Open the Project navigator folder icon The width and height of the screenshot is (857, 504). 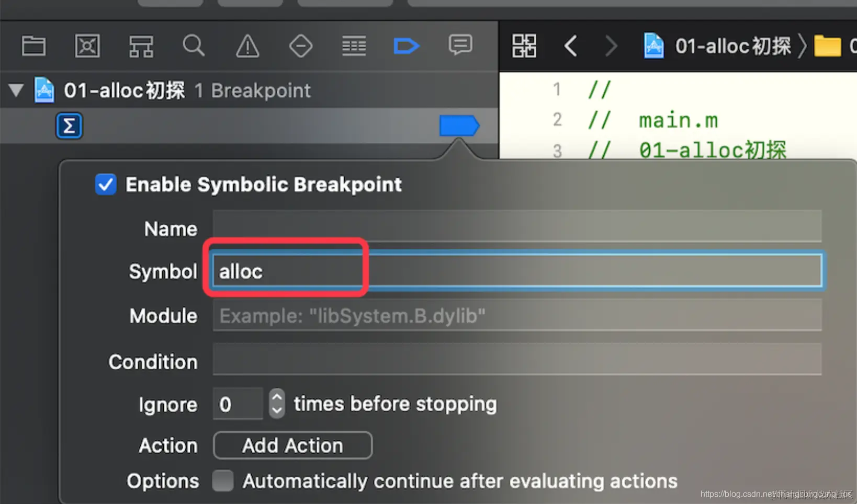pyautogui.click(x=33, y=46)
